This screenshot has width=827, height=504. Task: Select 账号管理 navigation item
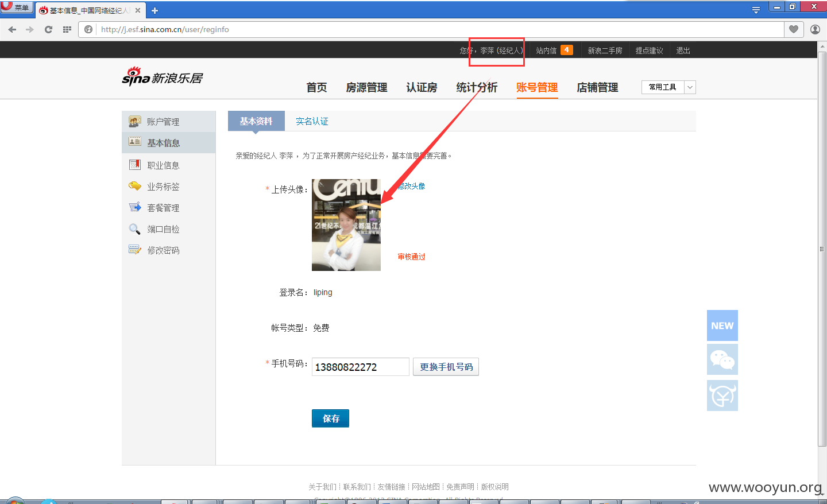click(x=537, y=87)
